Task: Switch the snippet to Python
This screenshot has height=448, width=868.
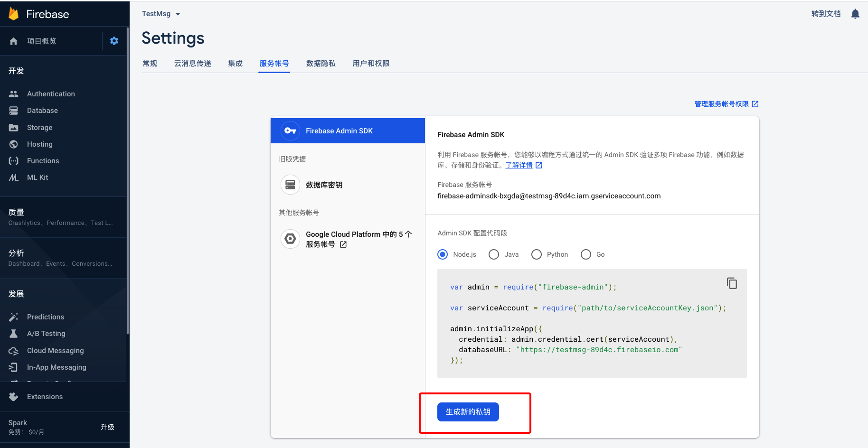Action: [x=536, y=254]
